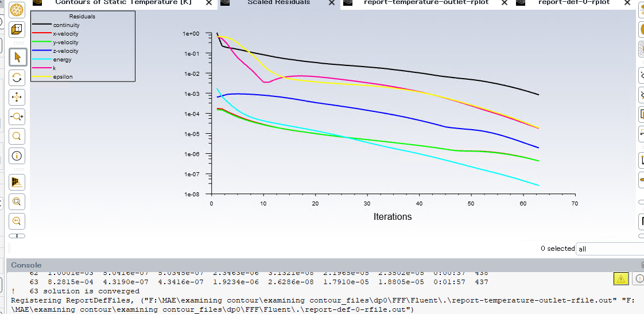Select the probe info tool
Viewport: 644px width, 314px height.
point(17,156)
